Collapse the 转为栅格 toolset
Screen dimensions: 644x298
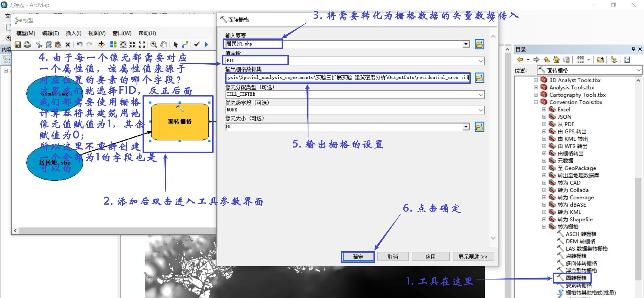[544, 227]
